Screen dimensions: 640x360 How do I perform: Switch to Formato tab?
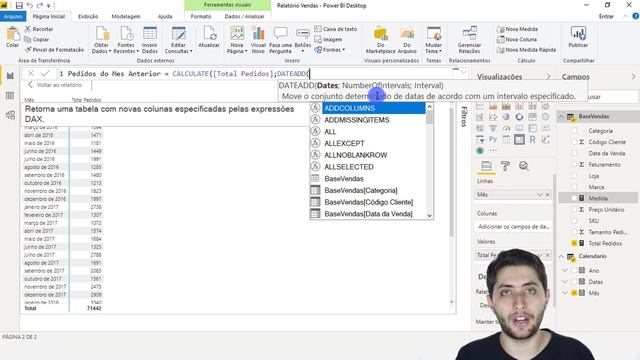(201, 16)
